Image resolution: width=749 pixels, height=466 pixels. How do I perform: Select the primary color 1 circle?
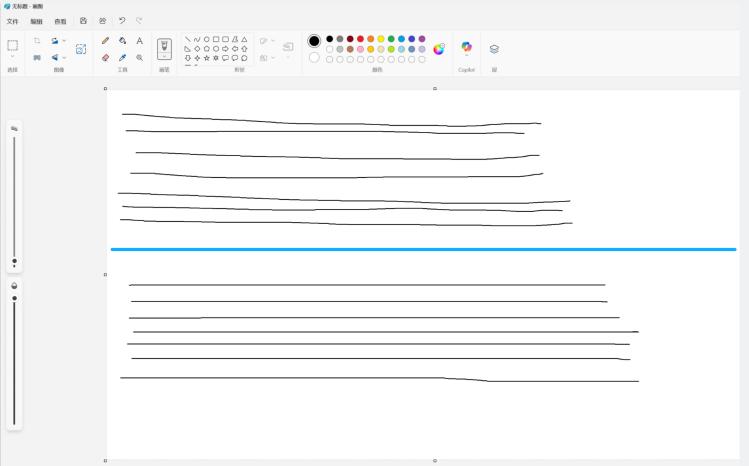tap(314, 41)
